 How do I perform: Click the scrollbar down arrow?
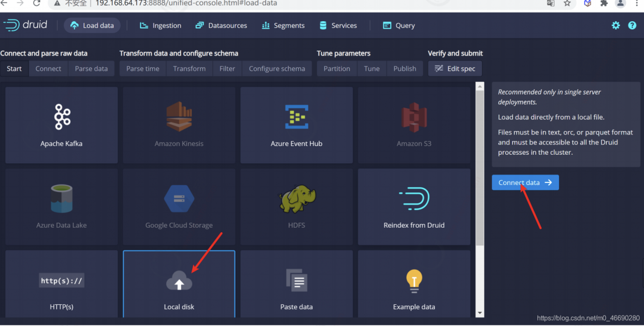tap(479, 313)
